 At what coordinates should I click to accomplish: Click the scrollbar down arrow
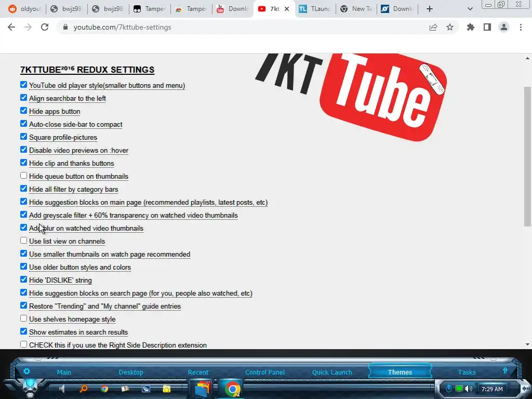tap(527, 344)
